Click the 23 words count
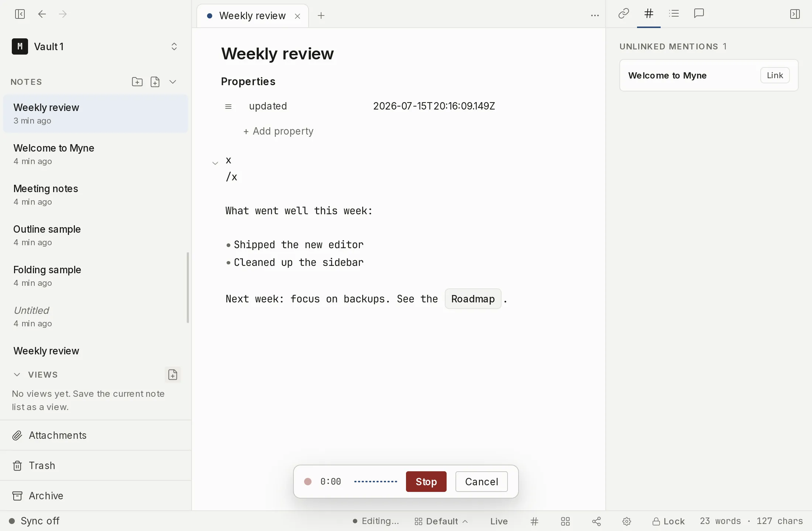 coord(720,521)
